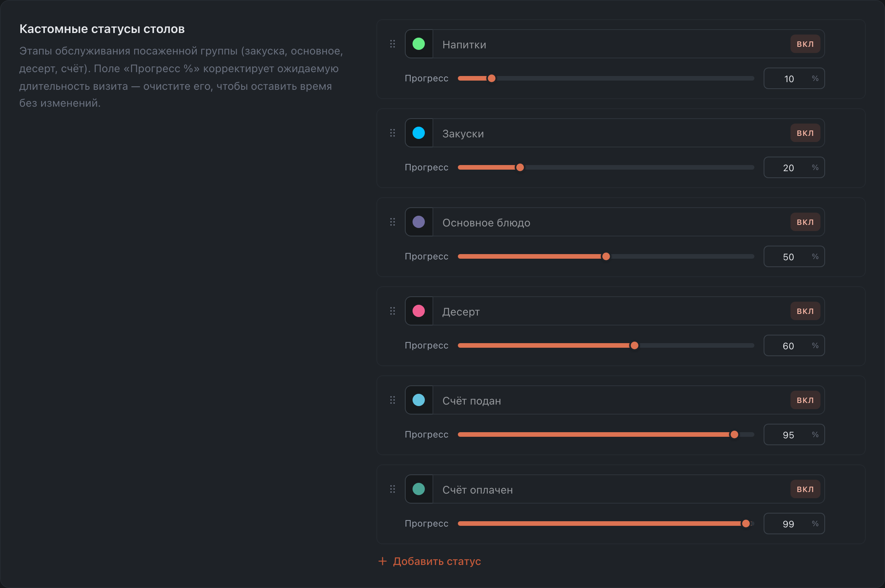This screenshot has height=588, width=885.
Task: Toggle the ВКЛ switch for Напитки
Action: click(805, 44)
